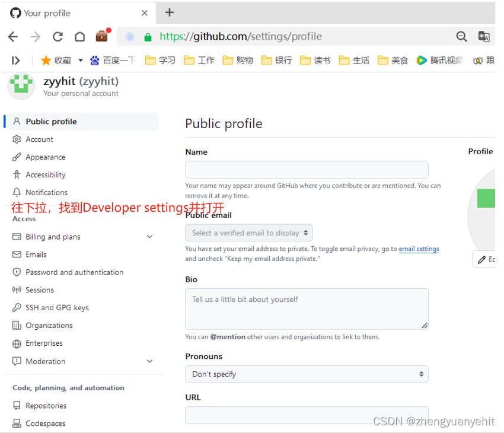Select the Your profile browser tab

click(78, 13)
